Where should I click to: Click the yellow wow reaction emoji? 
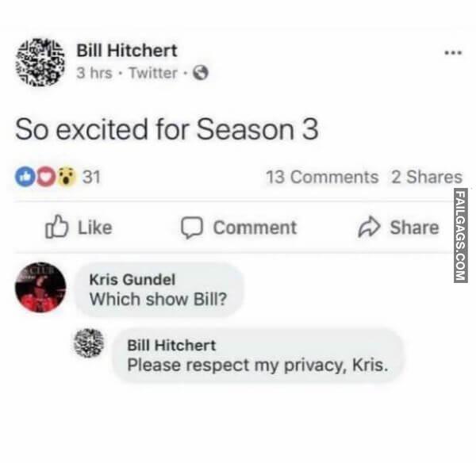(x=67, y=177)
